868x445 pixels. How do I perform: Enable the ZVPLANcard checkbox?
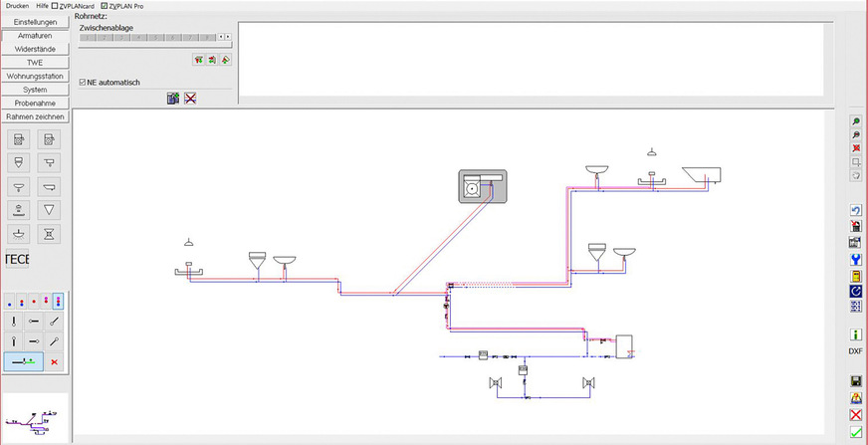[x=55, y=6]
